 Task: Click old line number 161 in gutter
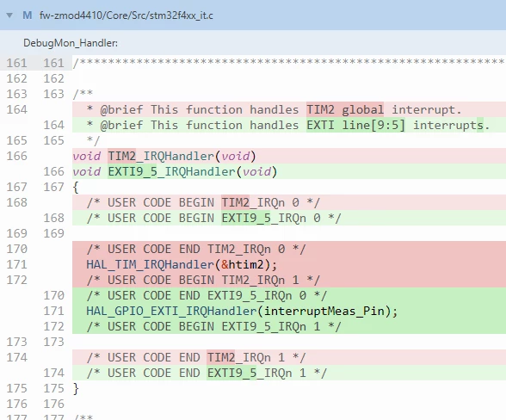click(17, 63)
